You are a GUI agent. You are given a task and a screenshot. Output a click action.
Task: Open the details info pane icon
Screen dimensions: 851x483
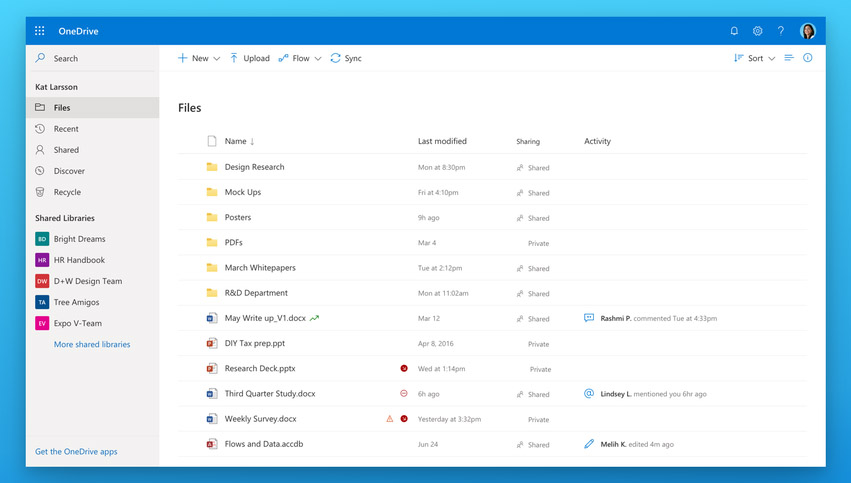808,58
